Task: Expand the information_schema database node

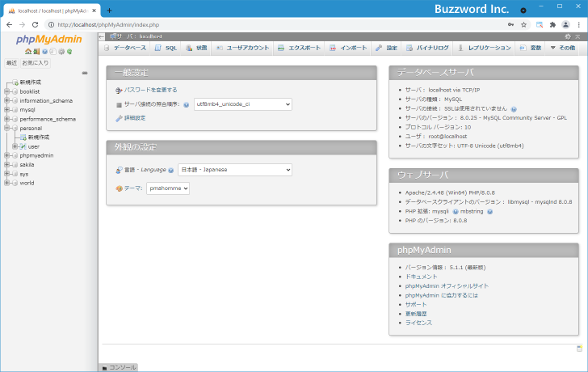Action: coord(6,100)
